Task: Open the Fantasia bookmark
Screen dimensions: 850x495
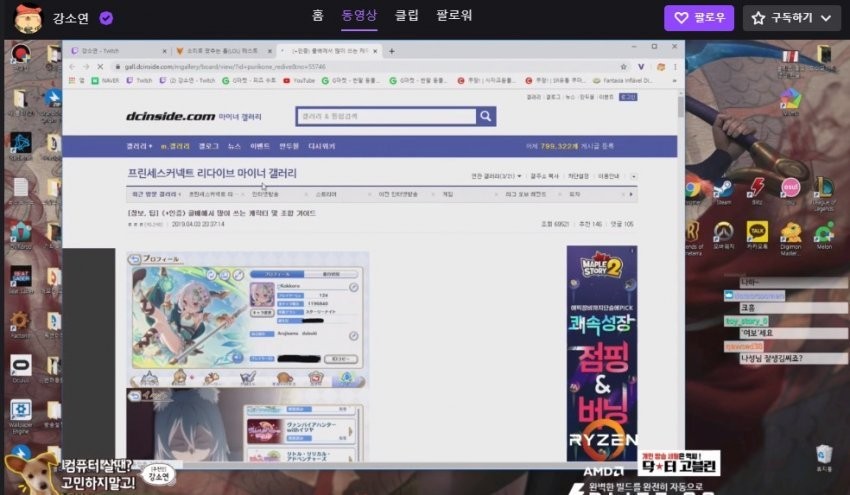Action: pyautogui.click(x=622, y=81)
